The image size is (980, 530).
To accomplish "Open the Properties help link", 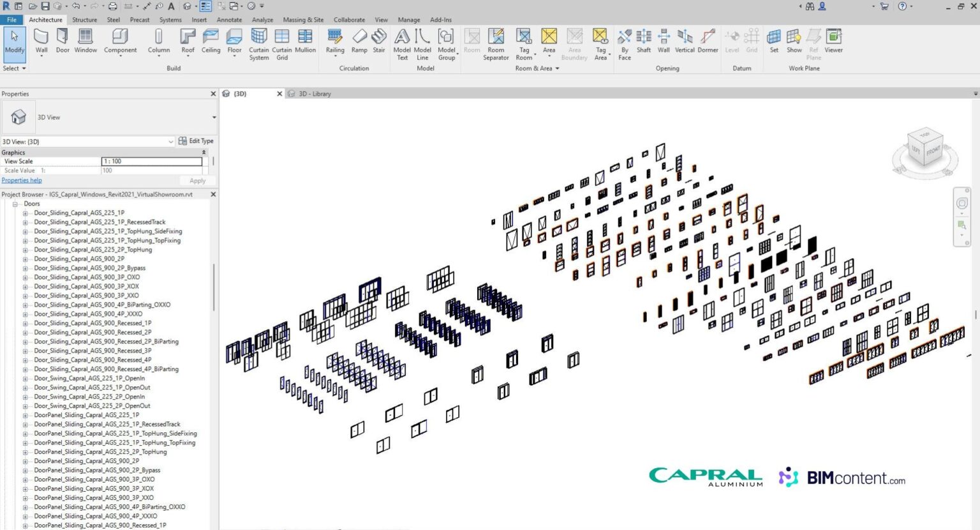I will tap(22, 180).
